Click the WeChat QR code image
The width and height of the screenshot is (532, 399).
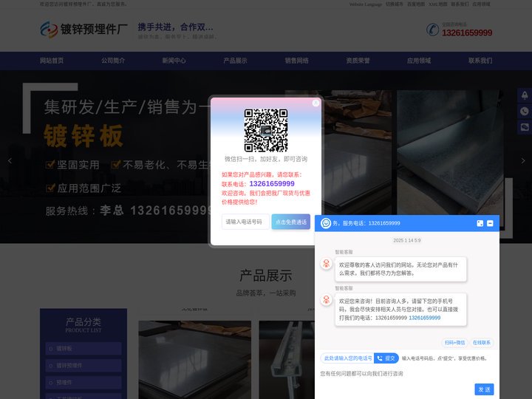click(x=266, y=130)
